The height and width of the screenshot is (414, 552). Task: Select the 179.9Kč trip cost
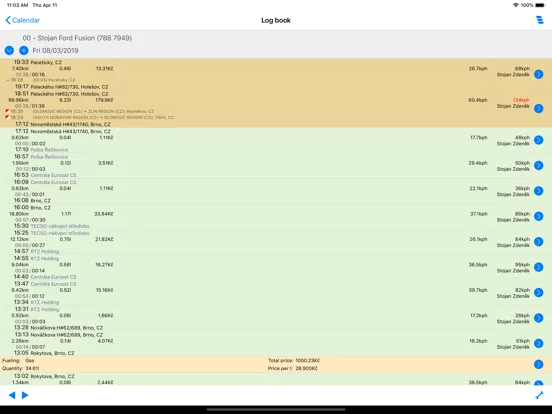click(x=105, y=100)
